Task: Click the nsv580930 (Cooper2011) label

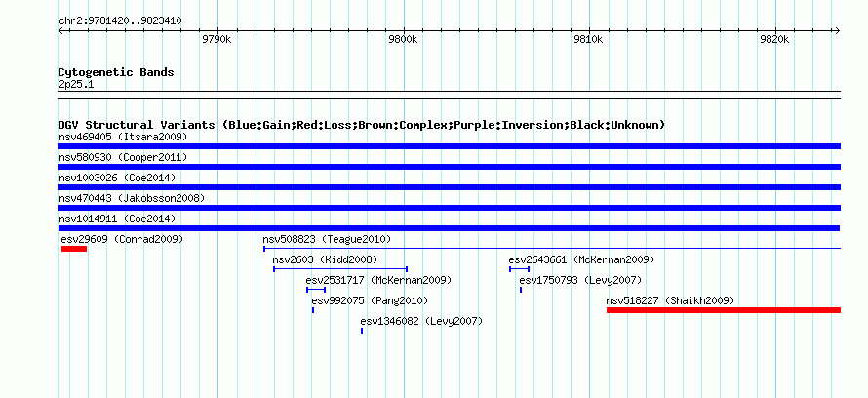Action: tap(123, 158)
